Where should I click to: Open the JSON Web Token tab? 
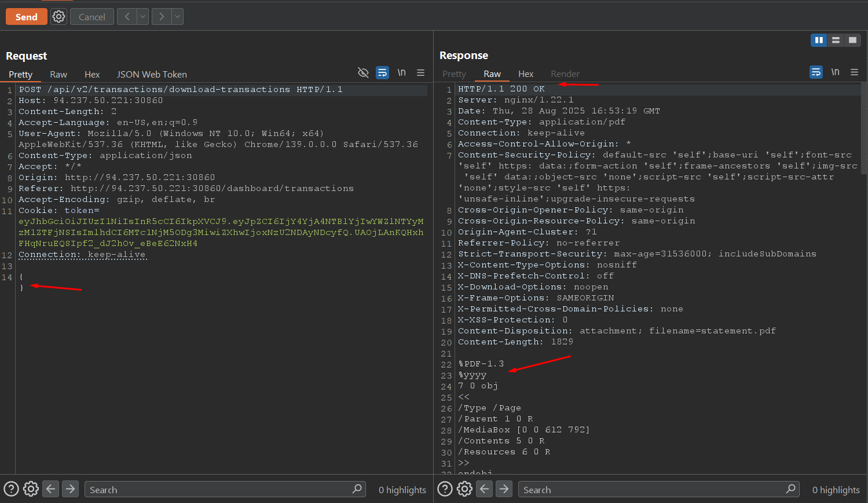(x=152, y=74)
